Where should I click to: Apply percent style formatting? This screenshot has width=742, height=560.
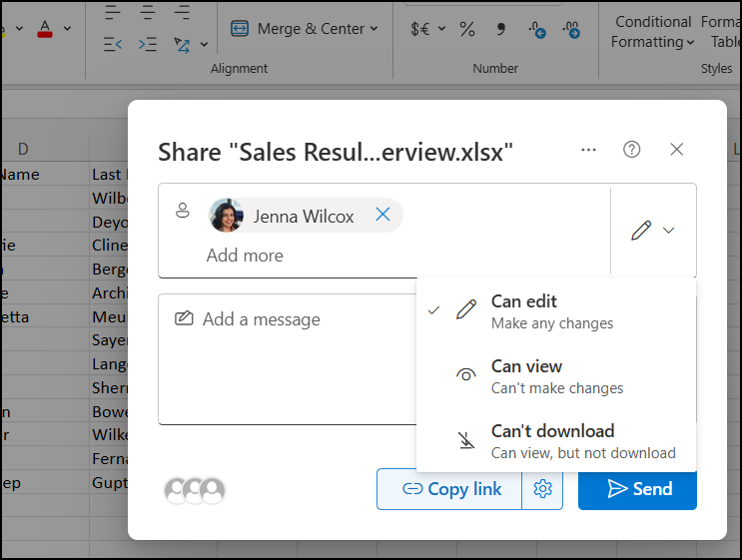467,29
